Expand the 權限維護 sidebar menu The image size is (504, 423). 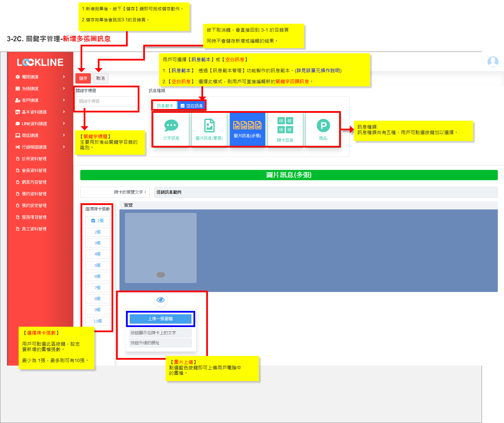(x=40, y=77)
